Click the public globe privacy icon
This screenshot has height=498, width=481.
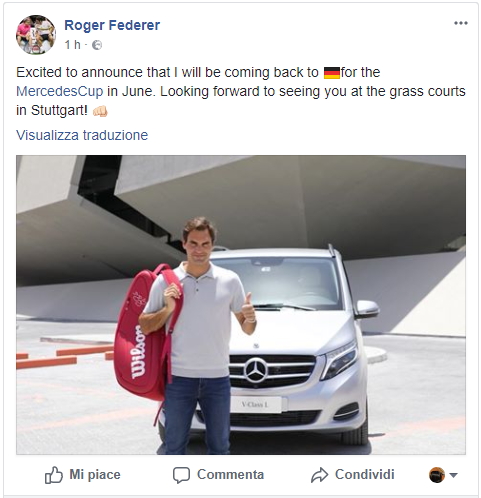97,45
